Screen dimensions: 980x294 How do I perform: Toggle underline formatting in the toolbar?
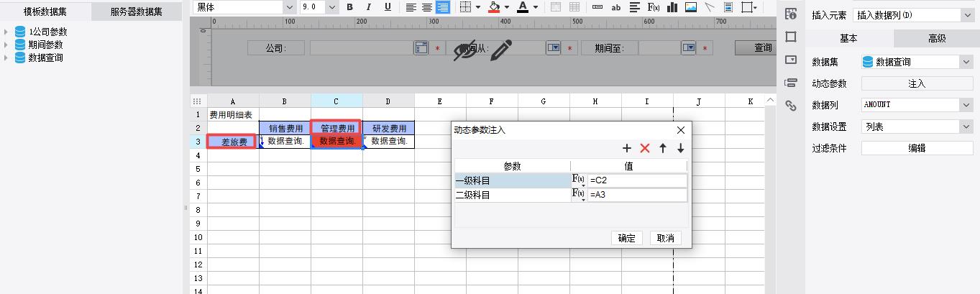click(388, 7)
